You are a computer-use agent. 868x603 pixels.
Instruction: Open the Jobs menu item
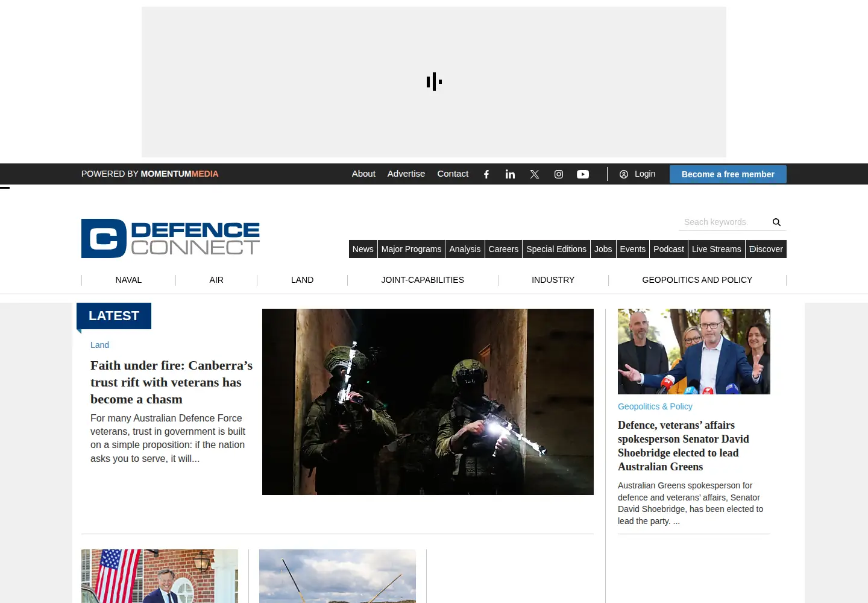pyautogui.click(x=603, y=249)
